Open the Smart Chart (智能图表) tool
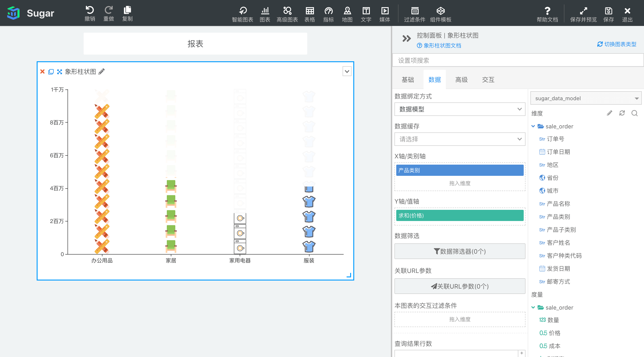 point(242,14)
